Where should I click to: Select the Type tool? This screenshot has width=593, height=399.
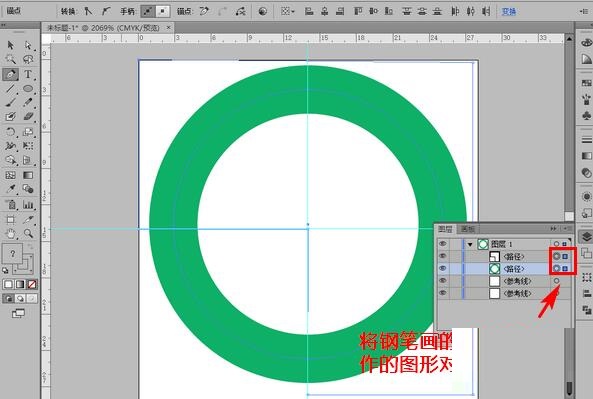28,74
